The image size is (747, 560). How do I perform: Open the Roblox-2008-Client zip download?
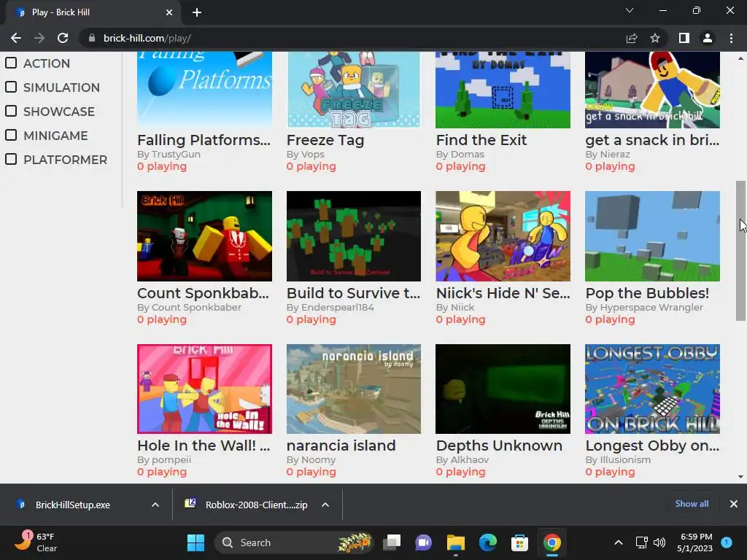tap(256, 505)
